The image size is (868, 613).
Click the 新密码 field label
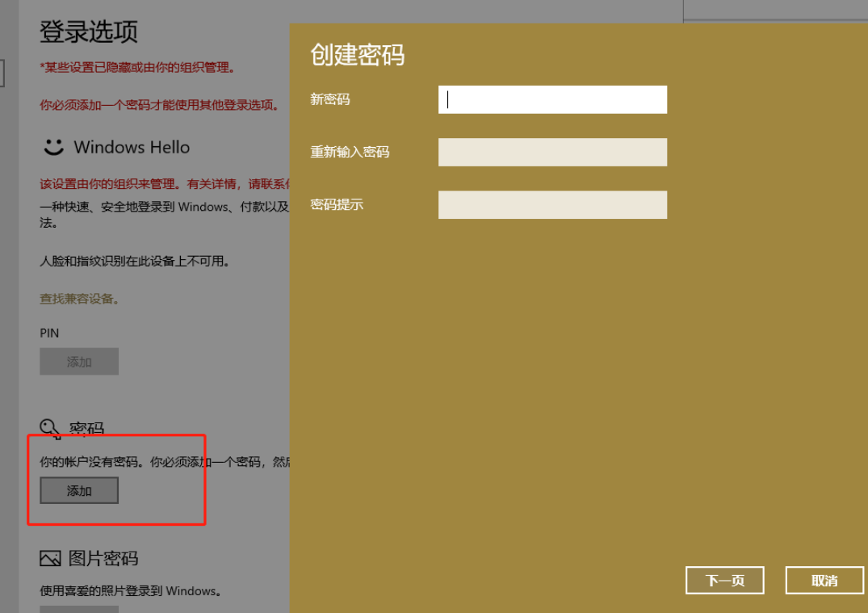click(x=330, y=99)
